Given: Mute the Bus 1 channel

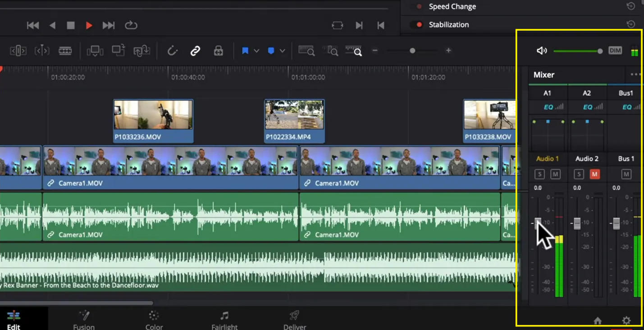Looking at the screenshot, I should coord(626,174).
